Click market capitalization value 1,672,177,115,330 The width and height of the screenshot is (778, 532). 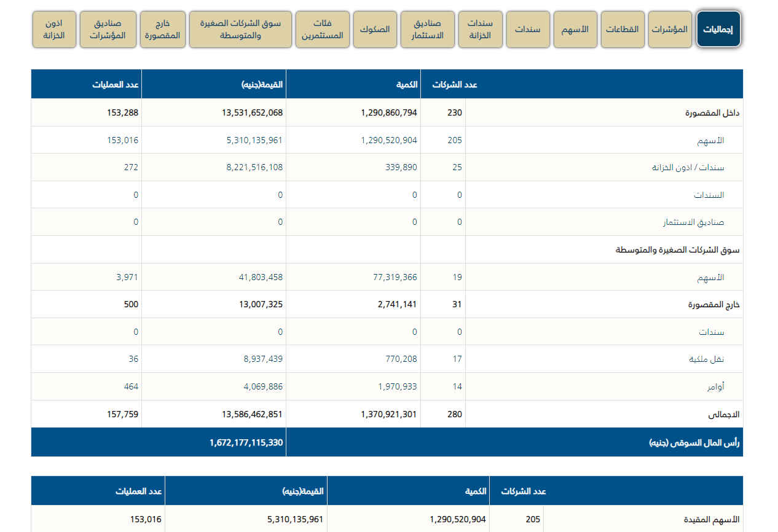(x=246, y=442)
